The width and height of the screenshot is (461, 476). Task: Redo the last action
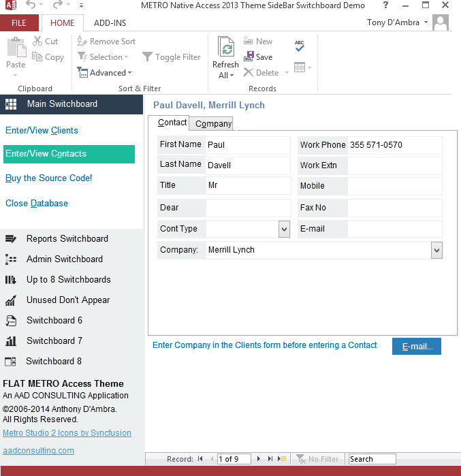(58, 5)
